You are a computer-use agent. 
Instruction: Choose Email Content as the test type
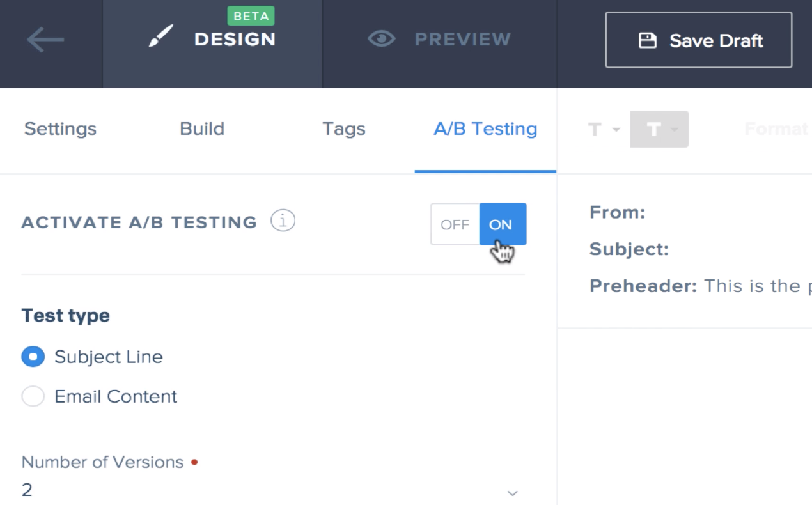click(33, 396)
